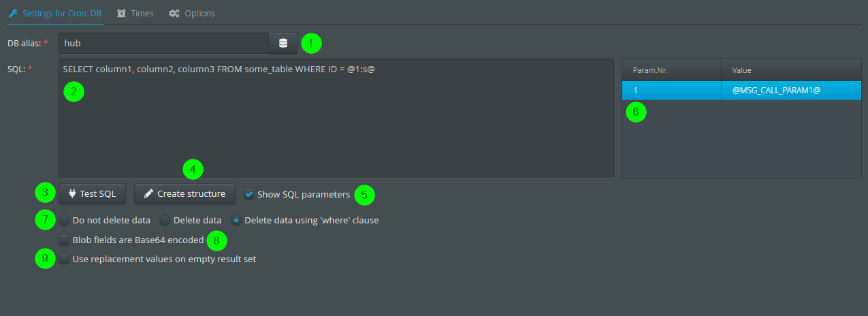This screenshot has width=868, height=316.
Task: Click the plug icon on Test SQL
Action: [x=71, y=193]
